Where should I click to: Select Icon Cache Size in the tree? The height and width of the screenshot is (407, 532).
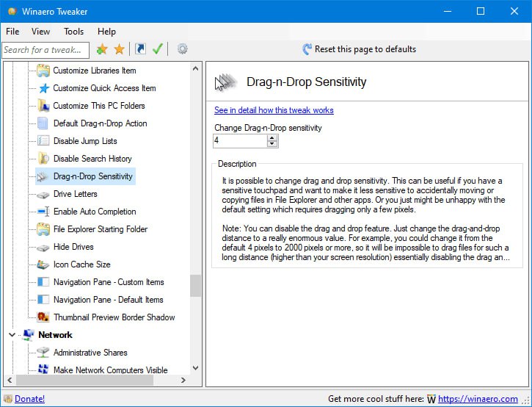pos(81,264)
